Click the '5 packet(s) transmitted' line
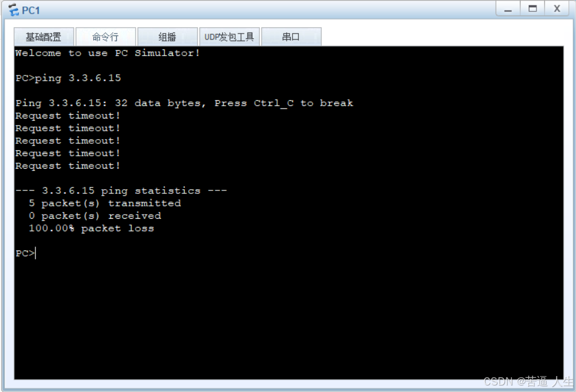 point(105,203)
